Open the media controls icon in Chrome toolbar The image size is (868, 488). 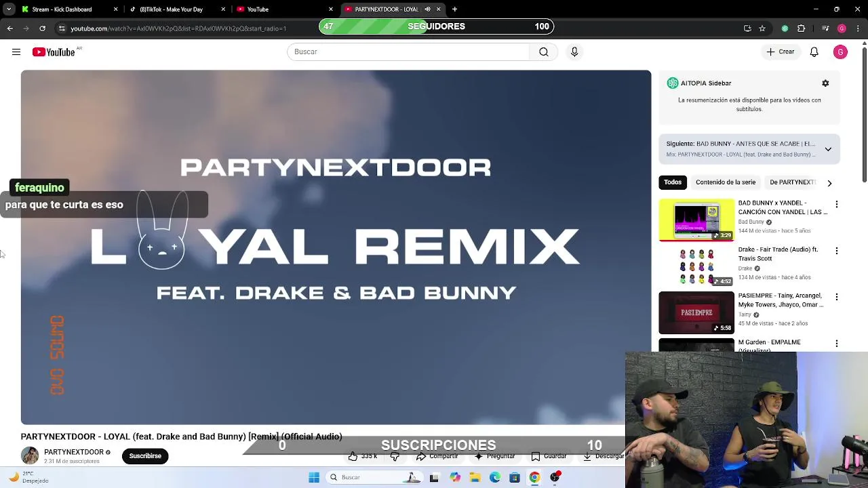pyautogui.click(x=825, y=28)
